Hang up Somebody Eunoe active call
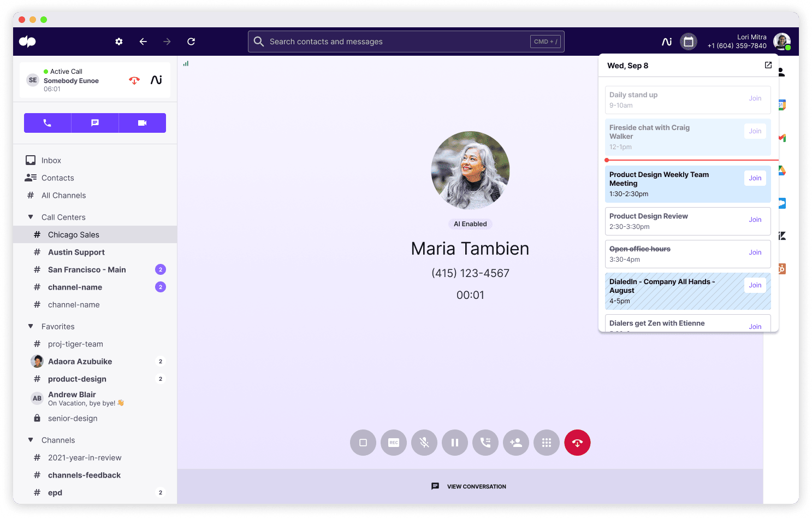Viewport: 812px width, 518px height. pos(134,80)
